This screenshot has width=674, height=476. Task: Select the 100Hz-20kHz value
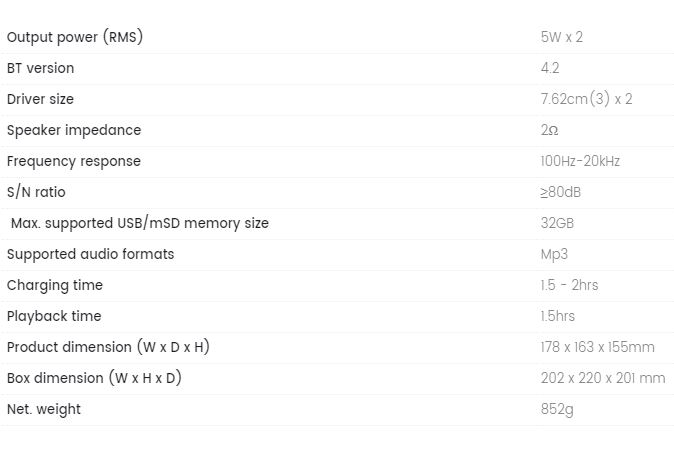pyautogui.click(x=580, y=161)
